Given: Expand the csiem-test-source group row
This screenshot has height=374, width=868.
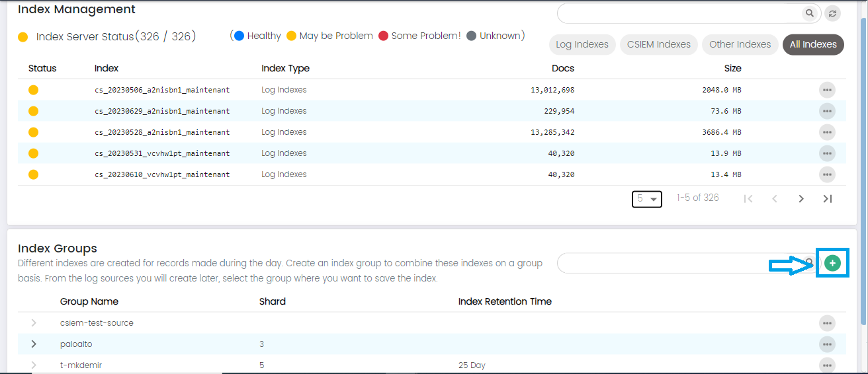Looking at the screenshot, I should [34, 323].
